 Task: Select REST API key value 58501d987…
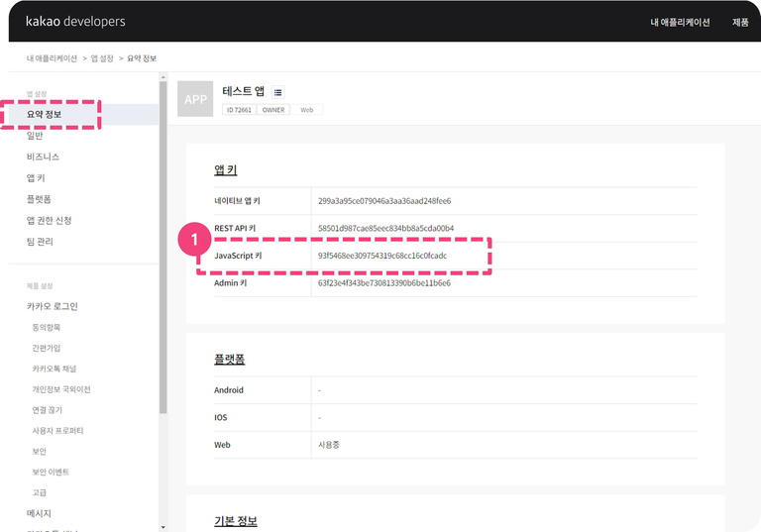tap(385, 228)
